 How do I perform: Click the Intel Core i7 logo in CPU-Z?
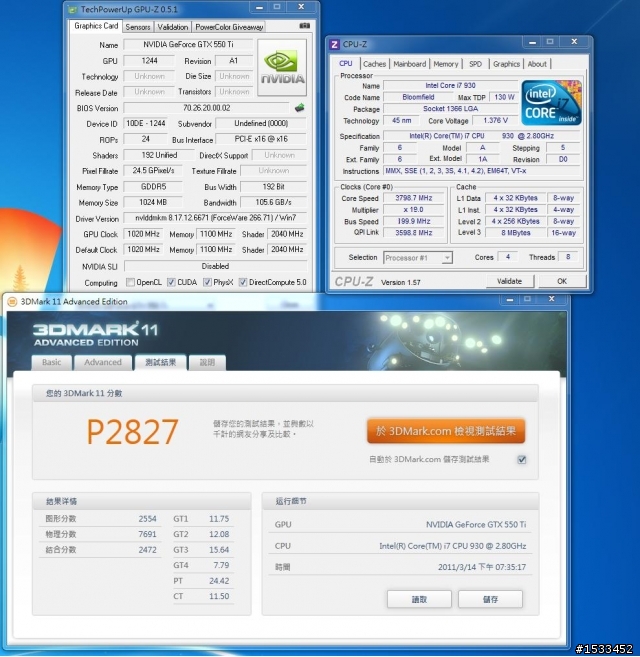[552, 103]
